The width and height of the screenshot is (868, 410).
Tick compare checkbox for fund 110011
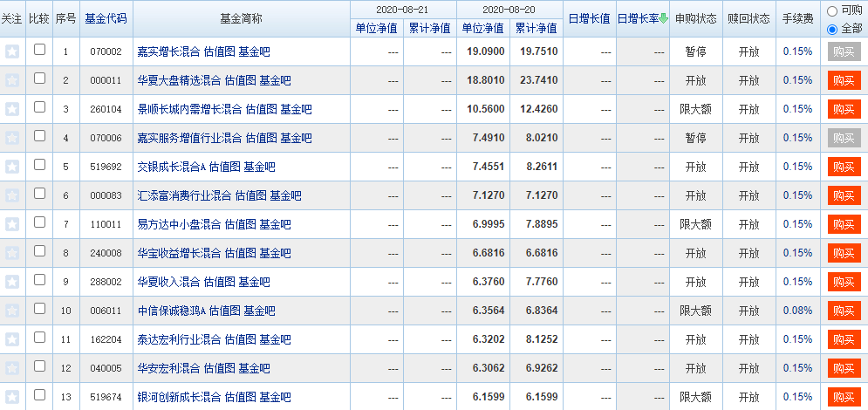pyautogui.click(x=39, y=222)
